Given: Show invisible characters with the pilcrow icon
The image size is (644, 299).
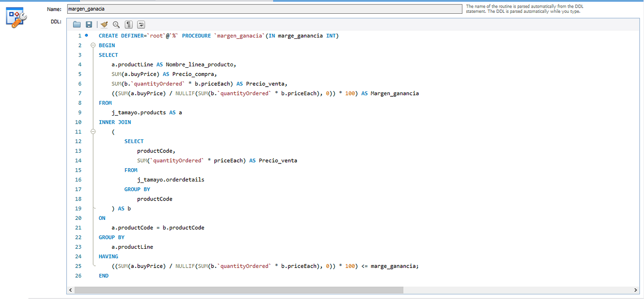Looking at the screenshot, I should (x=128, y=24).
